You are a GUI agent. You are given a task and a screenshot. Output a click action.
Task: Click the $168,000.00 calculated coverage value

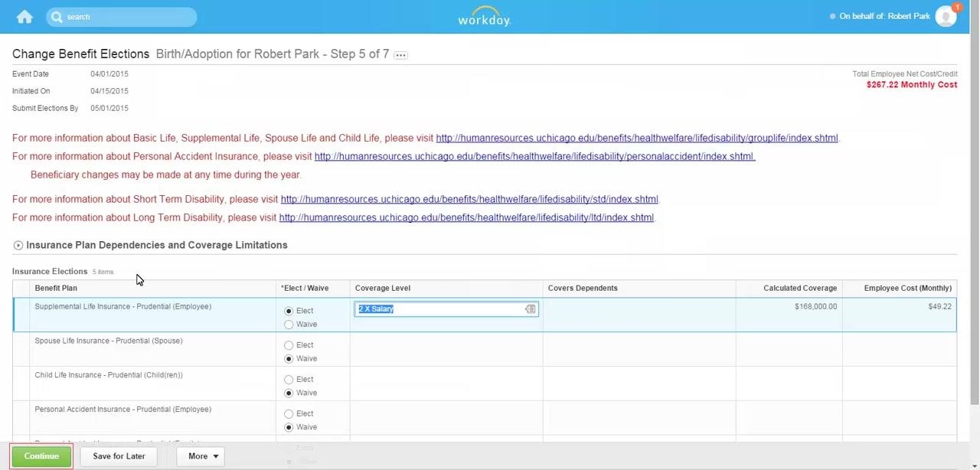(x=816, y=307)
